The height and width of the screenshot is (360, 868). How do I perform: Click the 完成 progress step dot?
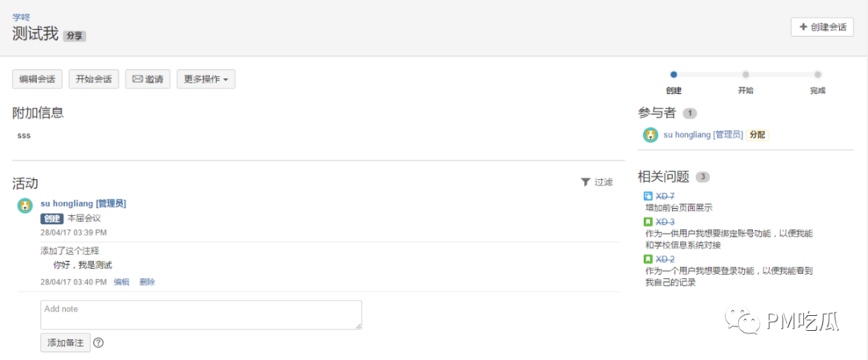817,74
